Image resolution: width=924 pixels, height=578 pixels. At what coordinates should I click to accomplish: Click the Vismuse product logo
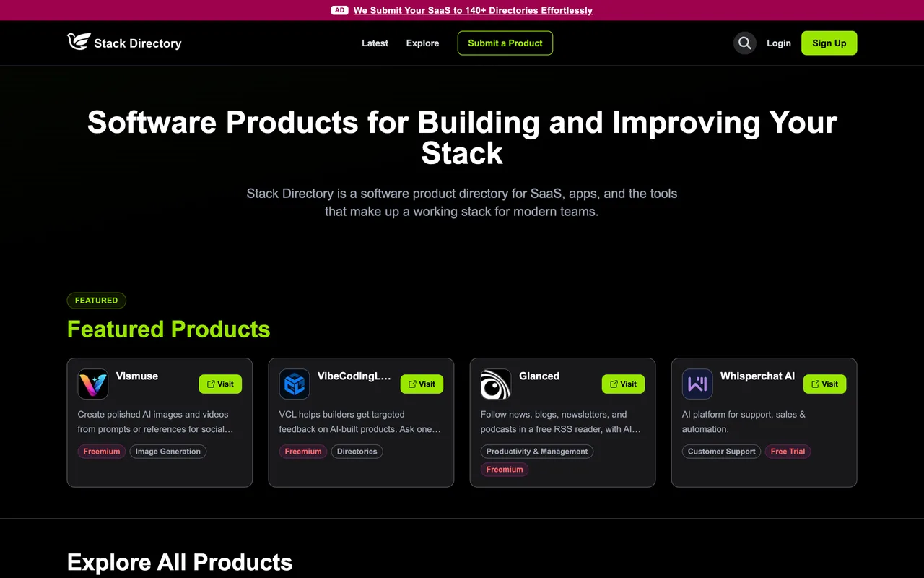pyautogui.click(x=93, y=384)
